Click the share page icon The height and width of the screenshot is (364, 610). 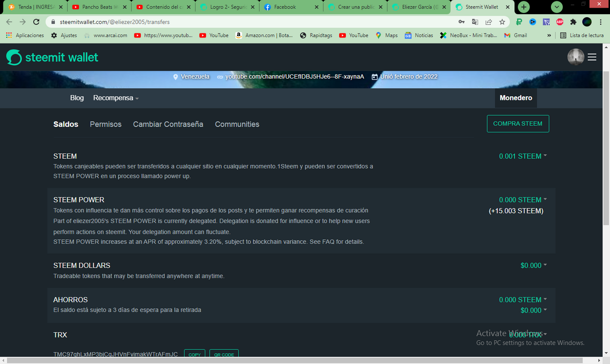(488, 22)
